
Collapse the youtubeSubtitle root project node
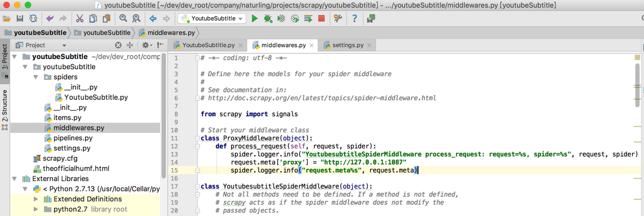tap(15, 56)
